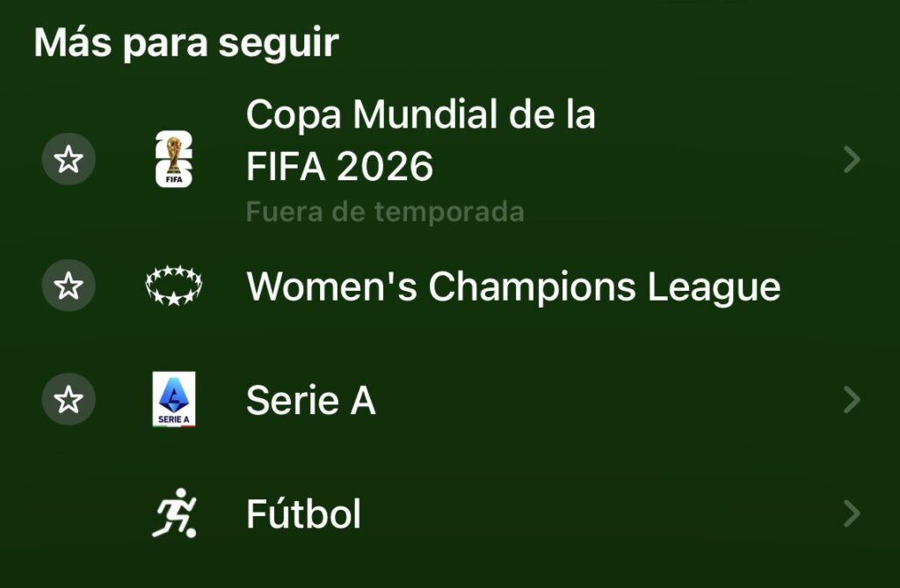Viewport: 900px width, 588px height.
Task: Click the 'FIFA 2026' text line
Action: click(x=339, y=166)
